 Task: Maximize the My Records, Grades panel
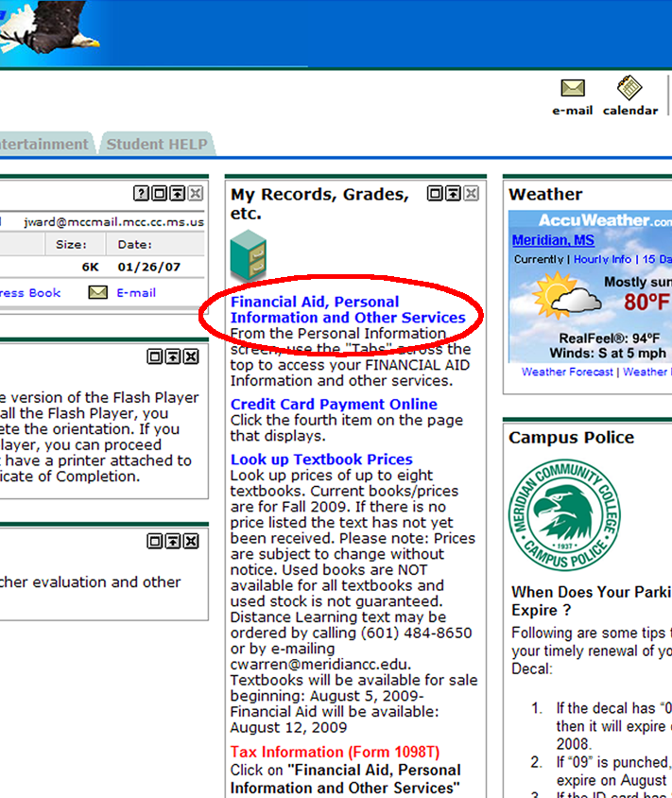coord(436,194)
